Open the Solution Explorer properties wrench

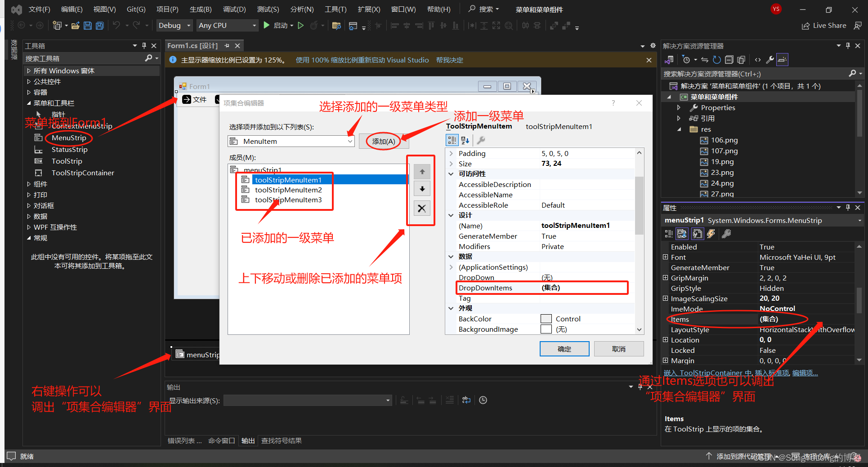point(770,59)
